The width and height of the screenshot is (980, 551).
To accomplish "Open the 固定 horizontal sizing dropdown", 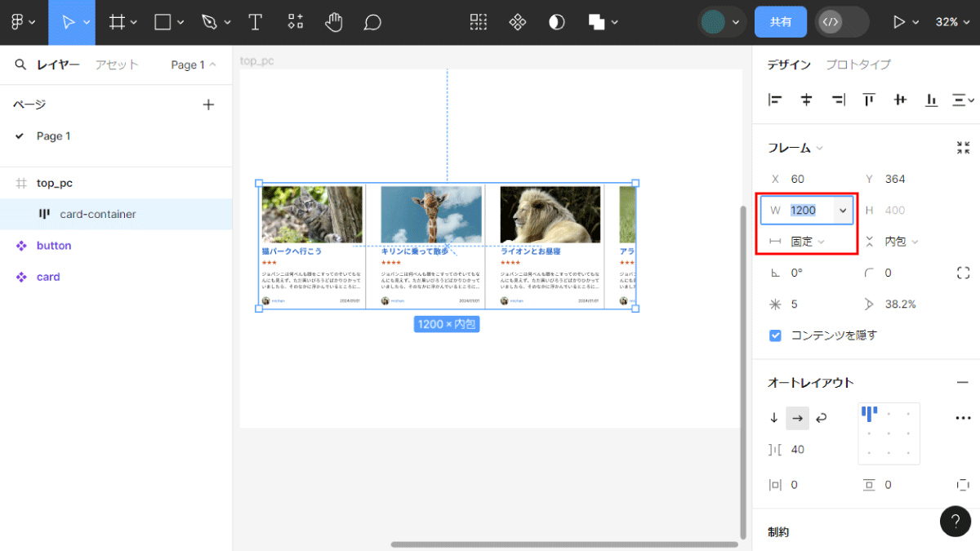I will (x=808, y=242).
